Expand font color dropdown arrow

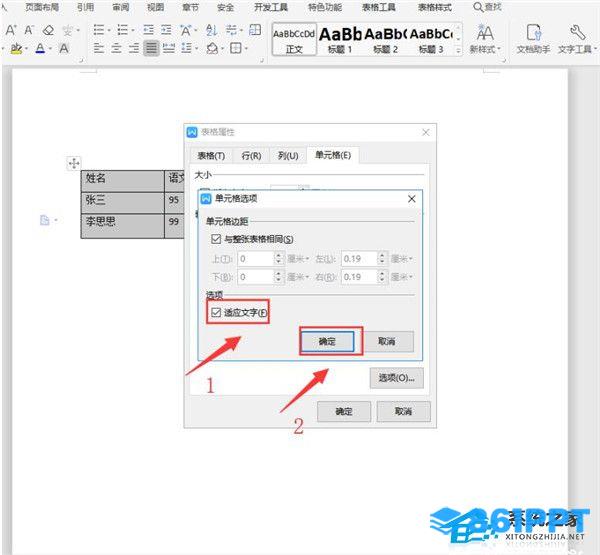coord(50,49)
